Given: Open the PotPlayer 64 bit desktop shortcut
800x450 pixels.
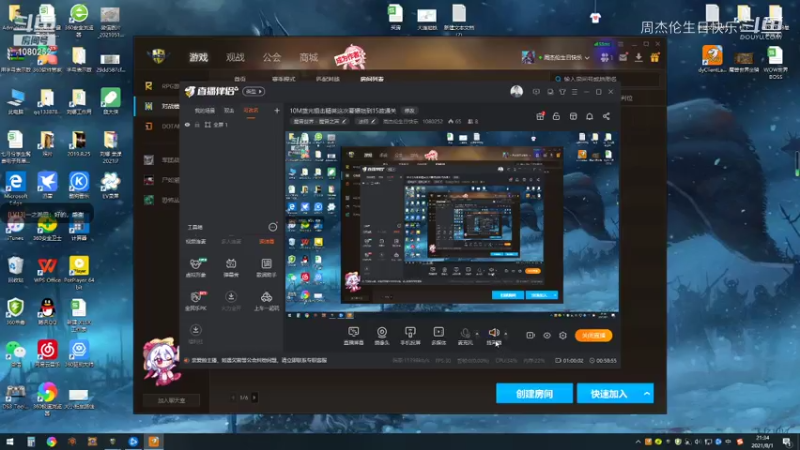Looking at the screenshot, I should coord(79,272).
